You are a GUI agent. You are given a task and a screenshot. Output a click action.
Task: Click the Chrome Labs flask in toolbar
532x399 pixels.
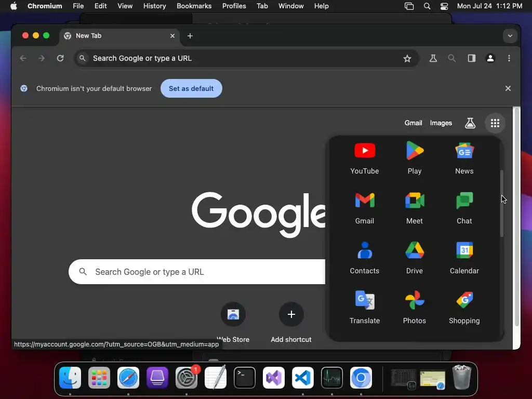(433, 58)
